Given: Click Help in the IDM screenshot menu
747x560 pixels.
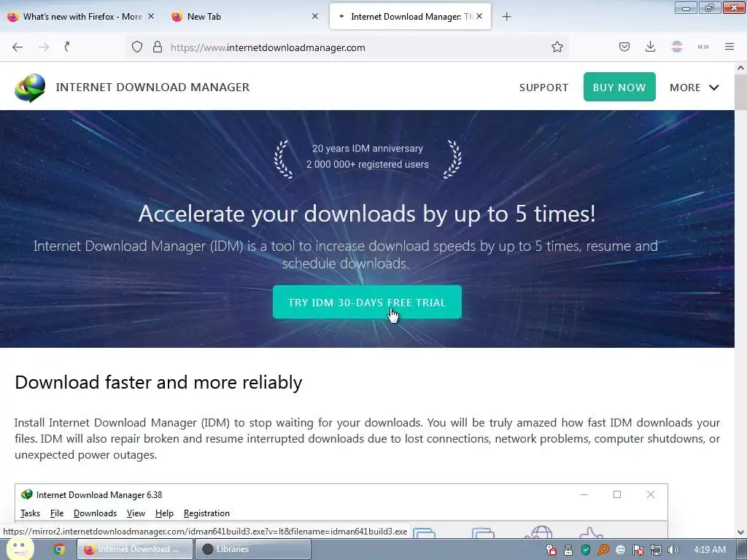Looking at the screenshot, I should tap(164, 513).
